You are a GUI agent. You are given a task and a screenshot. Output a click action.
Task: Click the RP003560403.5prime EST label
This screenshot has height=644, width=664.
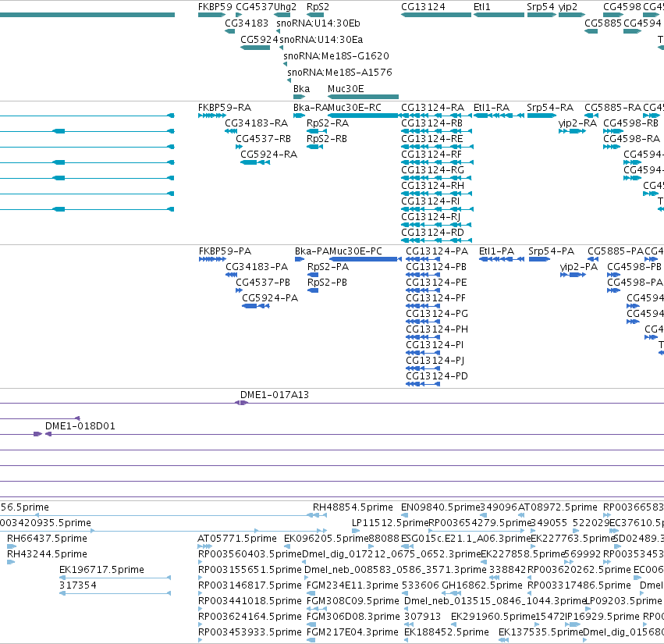tap(250, 554)
